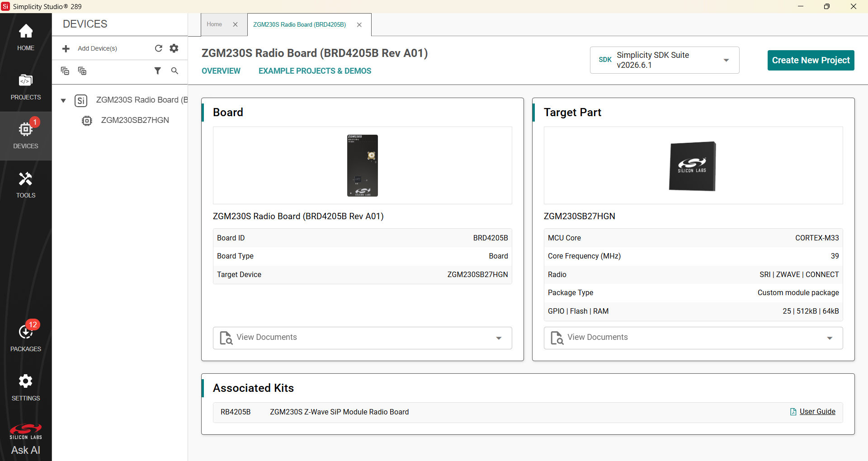This screenshot has width=868, height=461.
Task: Open the OVERVIEW tab
Action: [221, 71]
